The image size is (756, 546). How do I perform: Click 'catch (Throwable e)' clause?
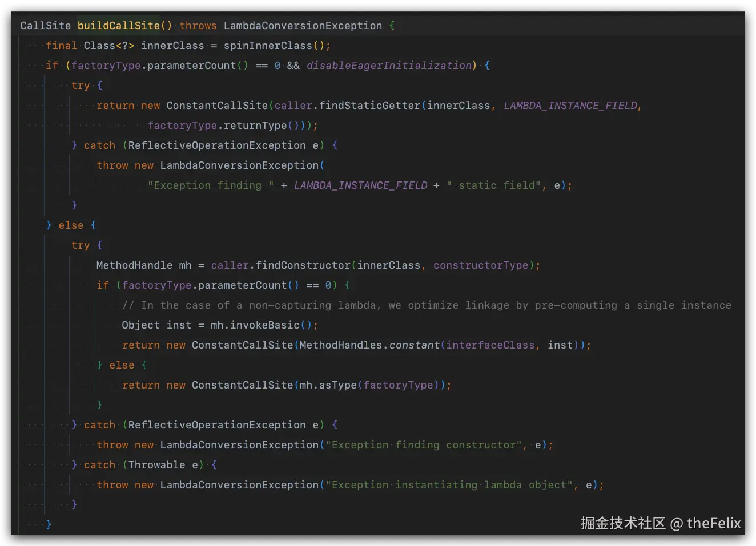pos(144,465)
